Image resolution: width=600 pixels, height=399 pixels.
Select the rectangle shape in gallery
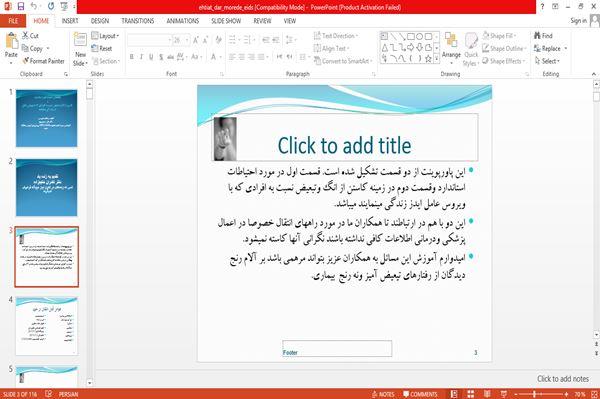pyautogui.click(x=411, y=37)
